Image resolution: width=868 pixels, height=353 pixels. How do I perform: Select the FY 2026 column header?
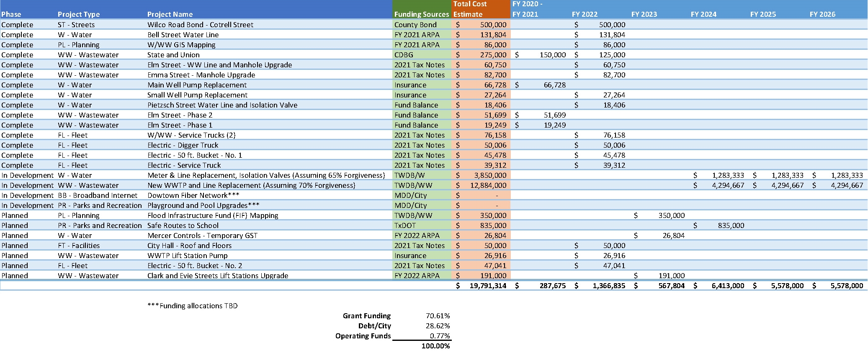(x=822, y=14)
